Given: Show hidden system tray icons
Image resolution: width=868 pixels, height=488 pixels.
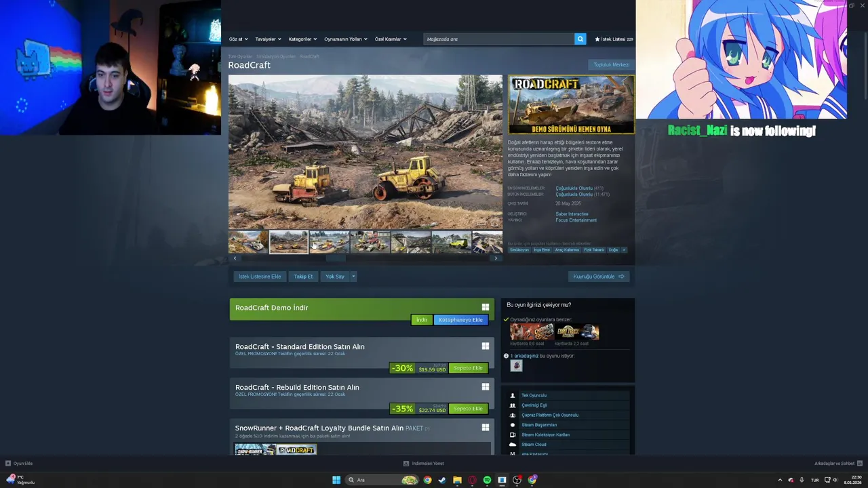Looking at the screenshot, I should coord(780,480).
